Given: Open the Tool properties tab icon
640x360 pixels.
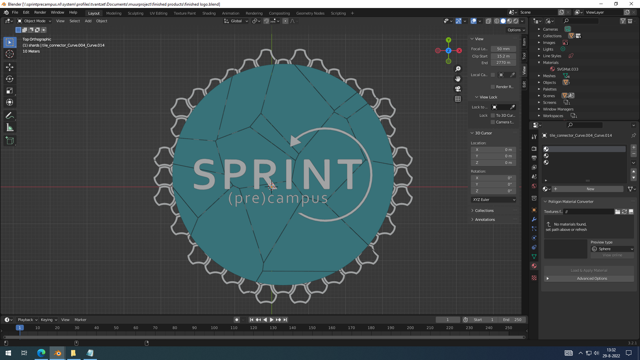Looking at the screenshot, I should coord(534,137).
